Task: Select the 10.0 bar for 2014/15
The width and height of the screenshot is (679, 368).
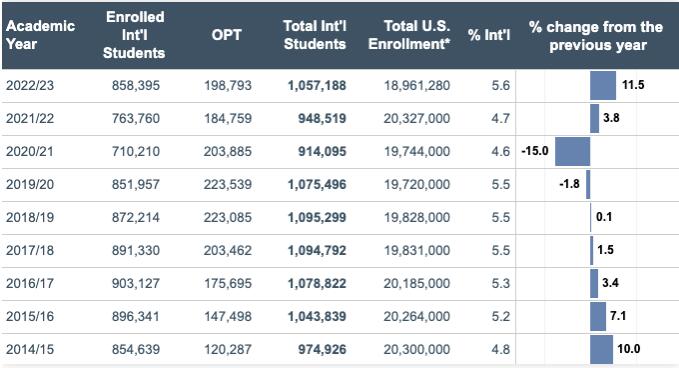Action: pos(601,349)
